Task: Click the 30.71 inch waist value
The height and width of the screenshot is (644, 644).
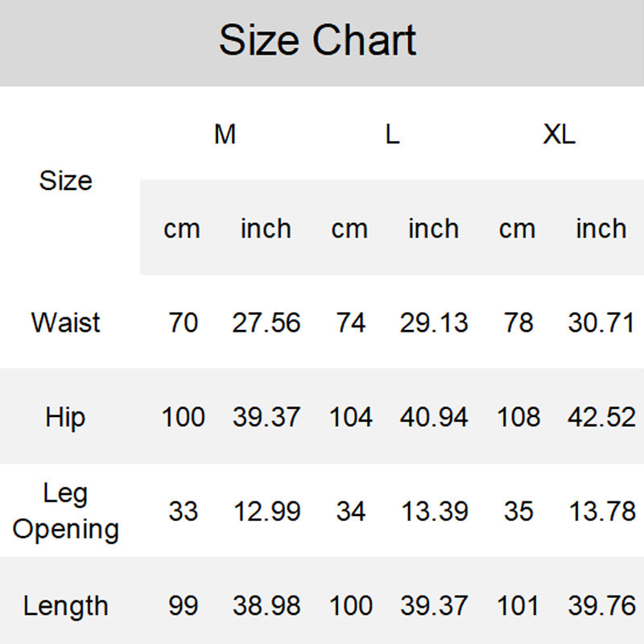Action: [x=601, y=323]
